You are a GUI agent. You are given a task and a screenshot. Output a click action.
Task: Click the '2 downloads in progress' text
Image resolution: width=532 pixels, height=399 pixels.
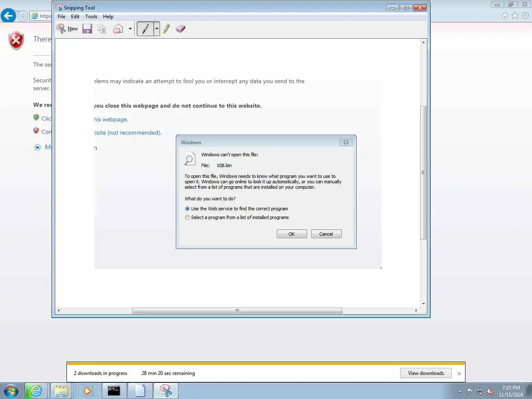(x=101, y=373)
